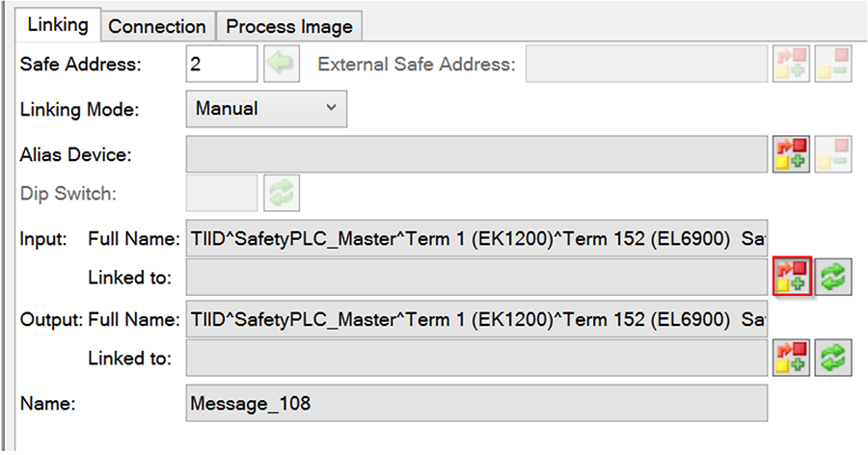Click the Output Linked to field

click(476, 359)
